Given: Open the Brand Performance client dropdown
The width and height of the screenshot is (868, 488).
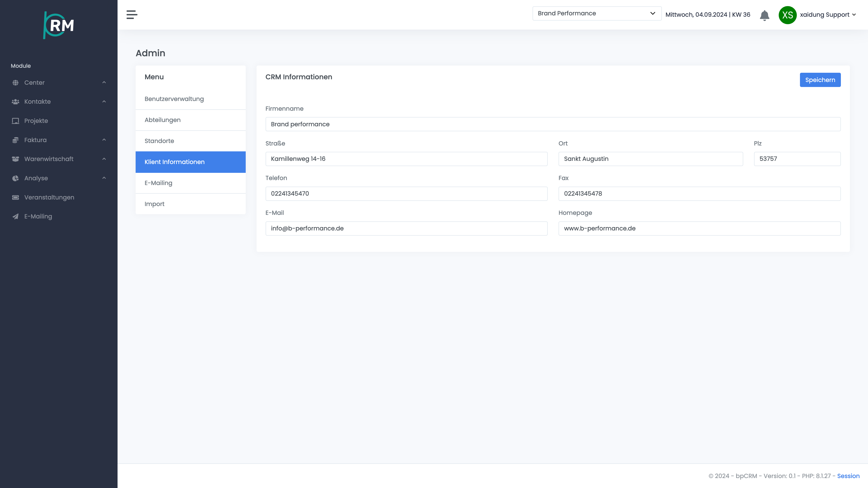Looking at the screenshot, I should [597, 14].
